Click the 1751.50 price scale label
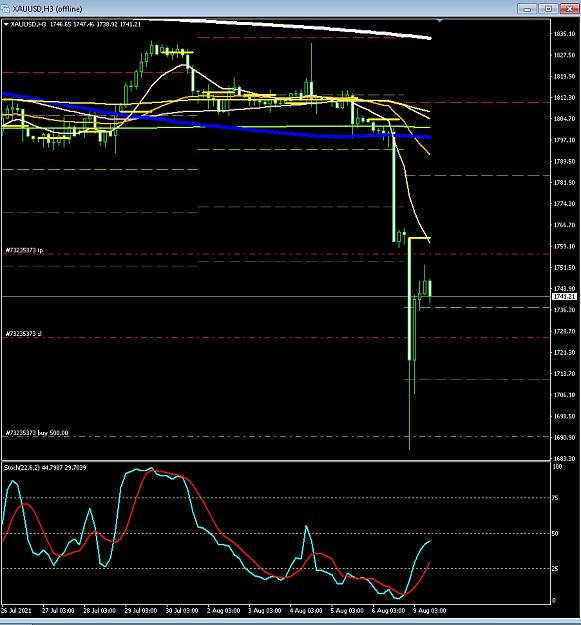 tap(564, 267)
